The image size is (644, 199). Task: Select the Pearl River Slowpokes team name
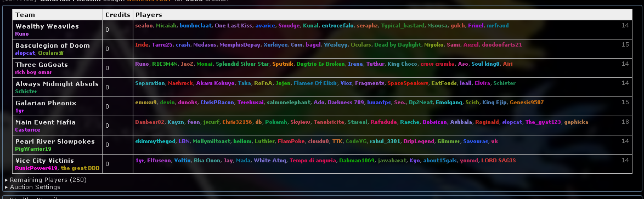click(x=55, y=141)
